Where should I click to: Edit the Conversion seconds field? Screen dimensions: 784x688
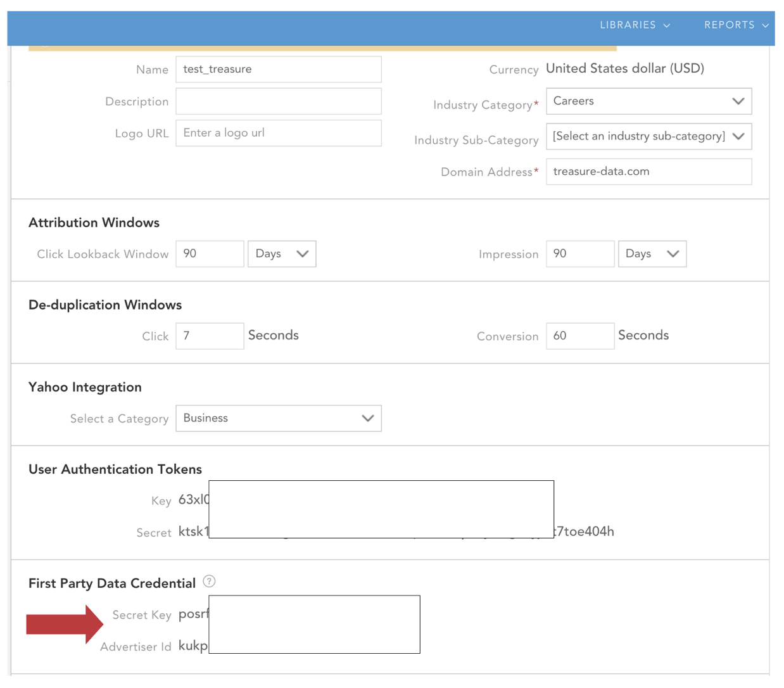click(x=579, y=336)
